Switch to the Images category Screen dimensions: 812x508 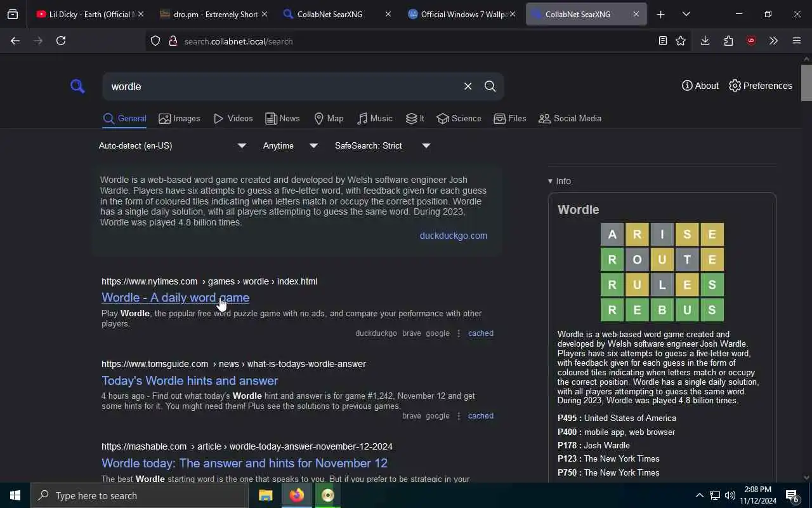click(180, 119)
